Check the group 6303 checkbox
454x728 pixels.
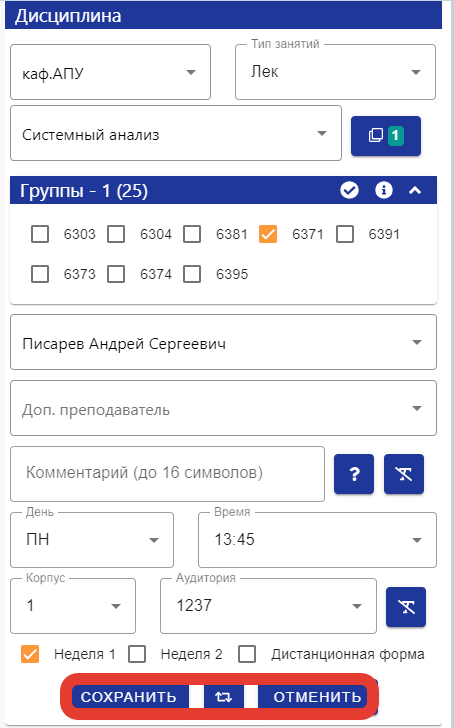[x=40, y=234]
